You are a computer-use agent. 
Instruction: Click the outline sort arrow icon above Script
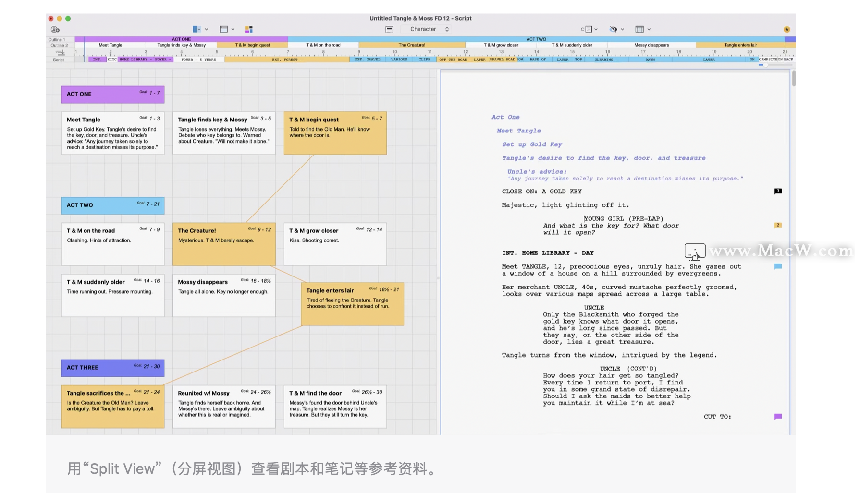coord(60,52)
